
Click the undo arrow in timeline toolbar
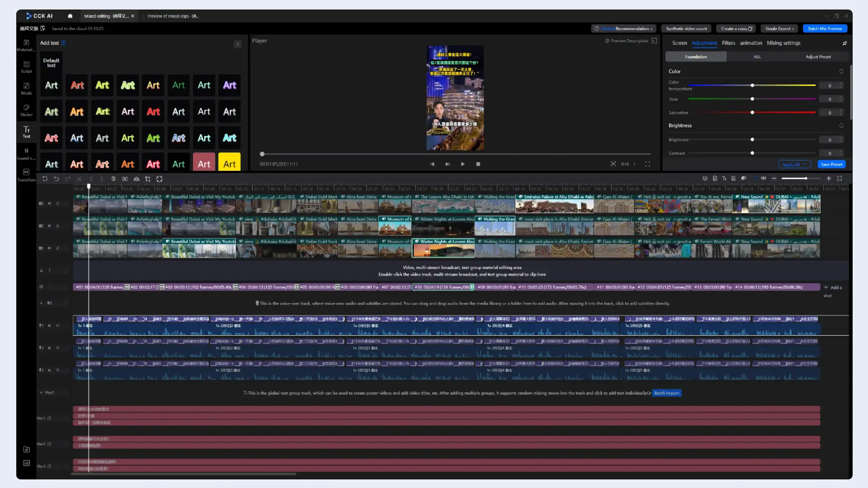coord(56,179)
